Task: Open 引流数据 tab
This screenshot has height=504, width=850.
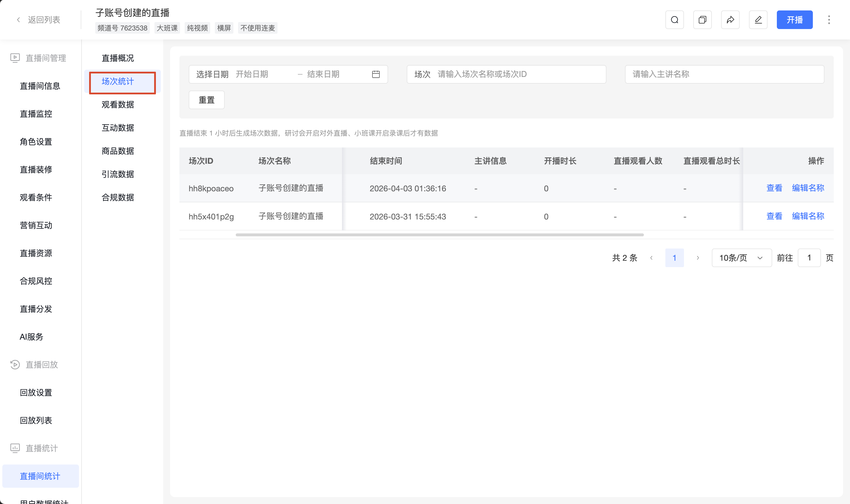Action: (118, 174)
